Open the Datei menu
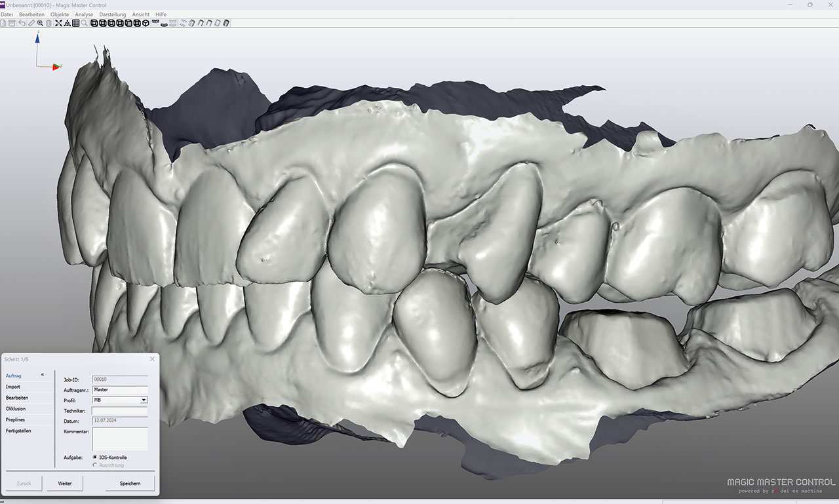The image size is (839, 504). [x=7, y=14]
